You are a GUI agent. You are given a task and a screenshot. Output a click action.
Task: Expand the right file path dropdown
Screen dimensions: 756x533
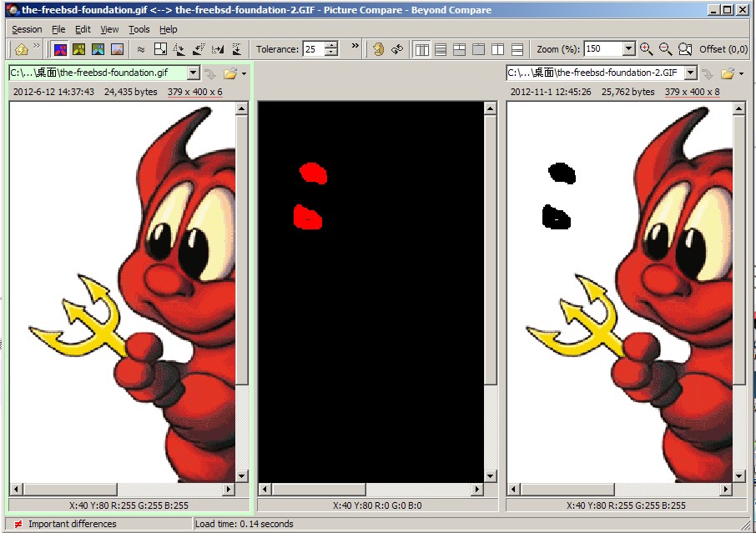690,73
